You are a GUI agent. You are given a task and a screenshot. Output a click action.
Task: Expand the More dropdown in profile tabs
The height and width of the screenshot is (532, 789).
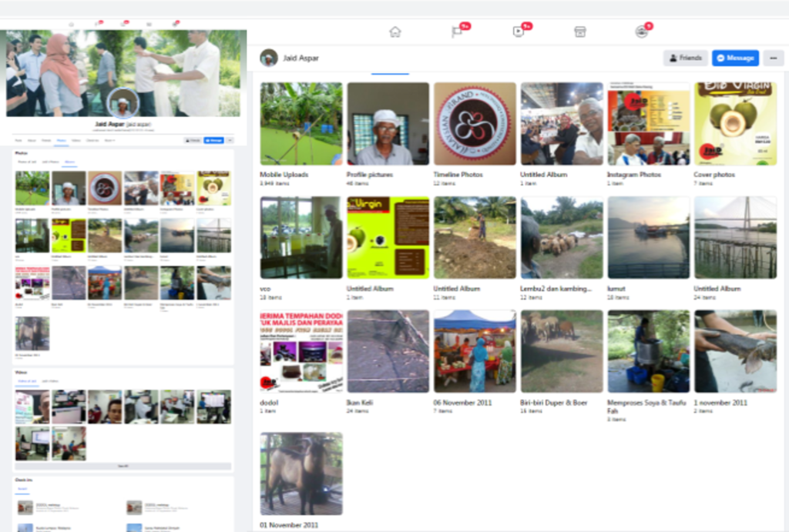click(x=109, y=140)
